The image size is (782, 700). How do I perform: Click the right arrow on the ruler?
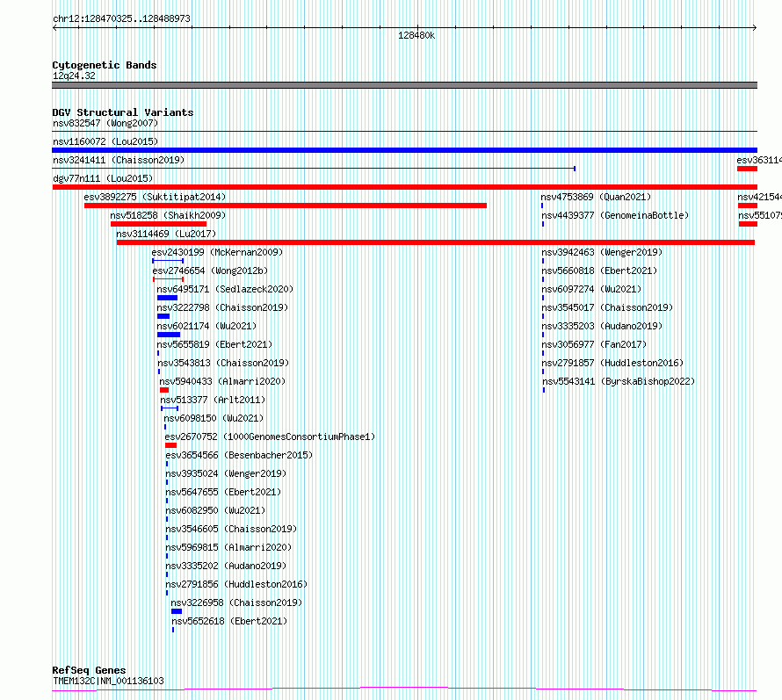(x=755, y=28)
